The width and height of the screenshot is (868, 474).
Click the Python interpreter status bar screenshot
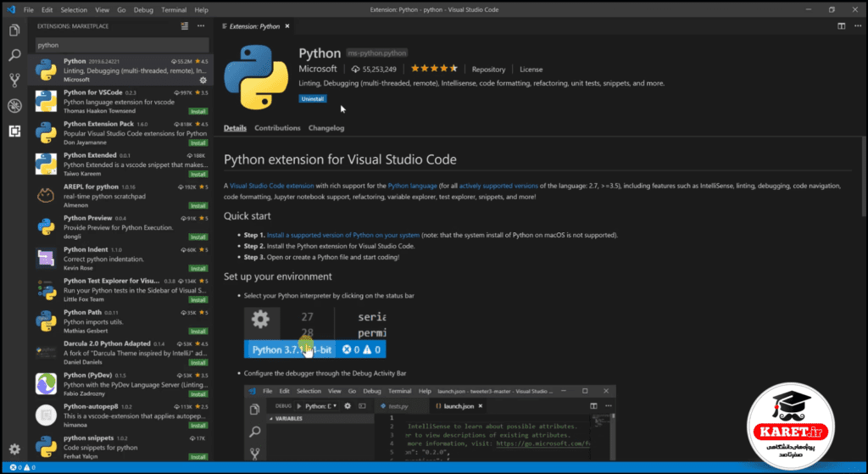pos(315,332)
